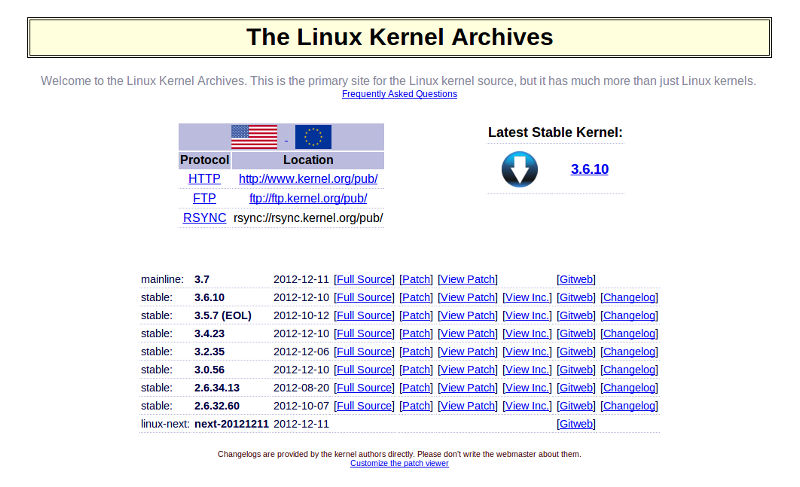Open Changelog for stable 3.4.23

point(630,334)
